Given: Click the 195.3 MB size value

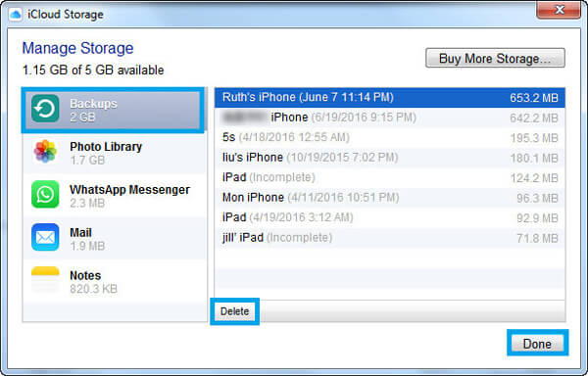Looking at the screenshot, I should [534, 138].
